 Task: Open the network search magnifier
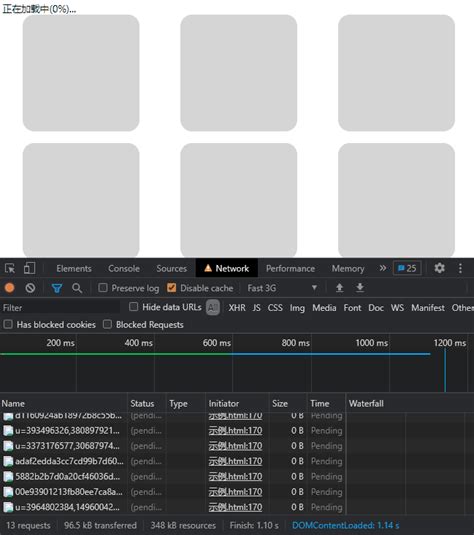(77, 288)
